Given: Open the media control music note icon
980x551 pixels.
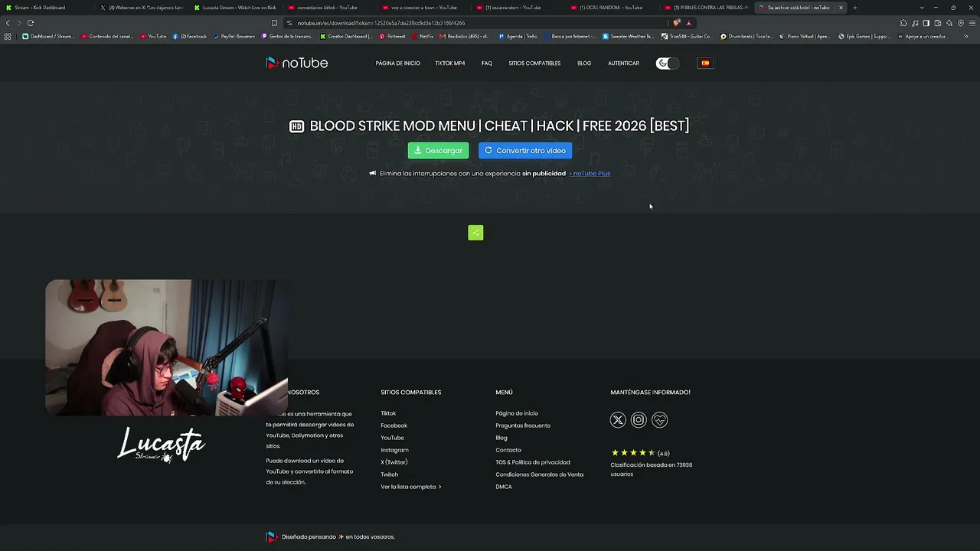Looking at the screenshot, I should (915, 23).
